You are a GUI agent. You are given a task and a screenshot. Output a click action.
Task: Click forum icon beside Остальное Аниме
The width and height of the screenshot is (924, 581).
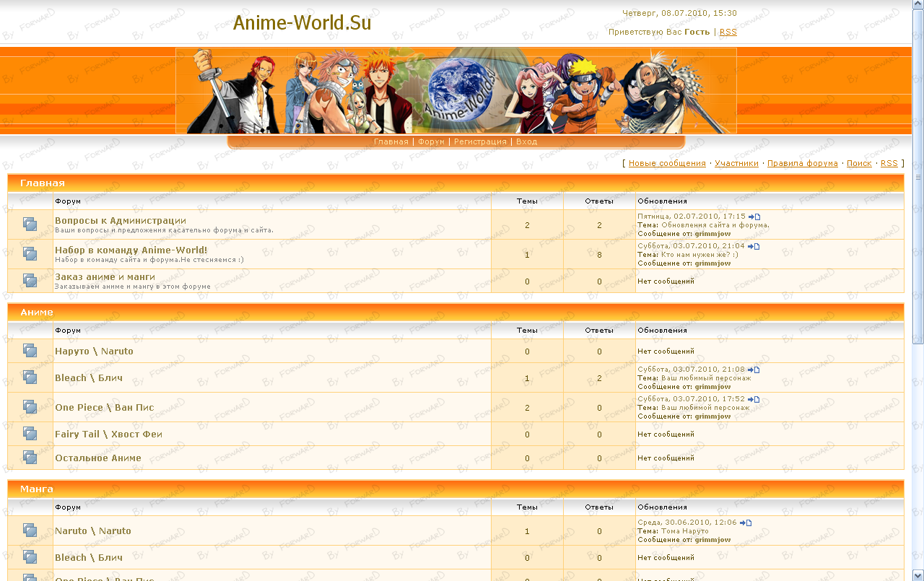click(x=30, y=458)
